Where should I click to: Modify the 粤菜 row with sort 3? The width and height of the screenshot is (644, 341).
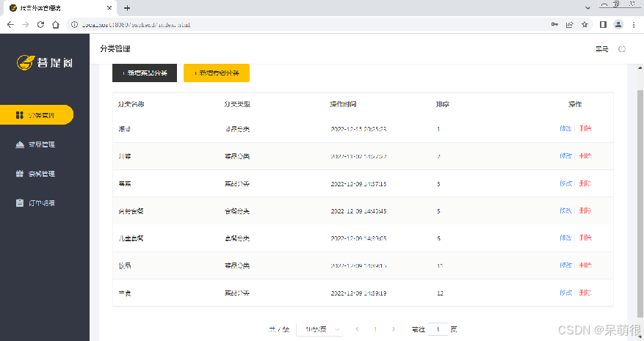pos(565,183)
